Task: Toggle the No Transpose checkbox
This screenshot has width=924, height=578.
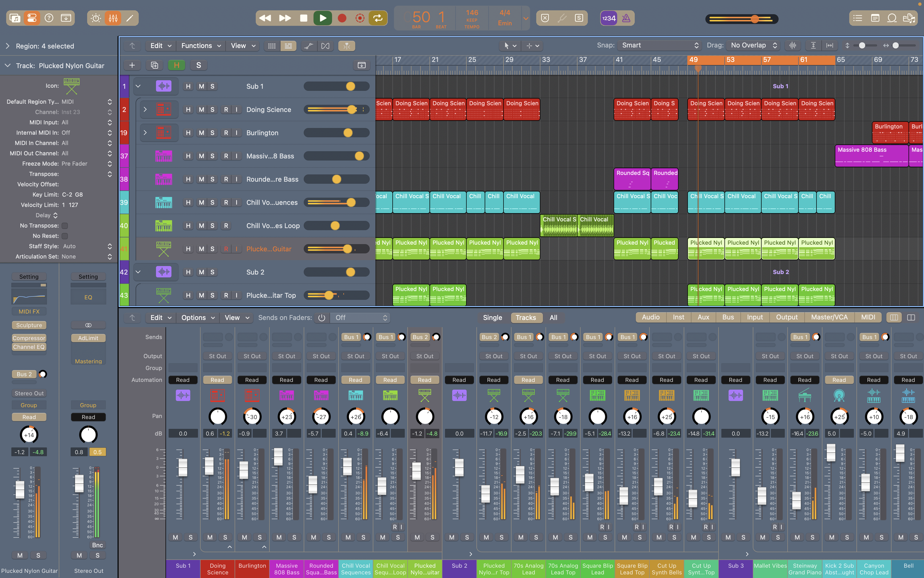Action: pyautogui.click(x=65, y=226)
